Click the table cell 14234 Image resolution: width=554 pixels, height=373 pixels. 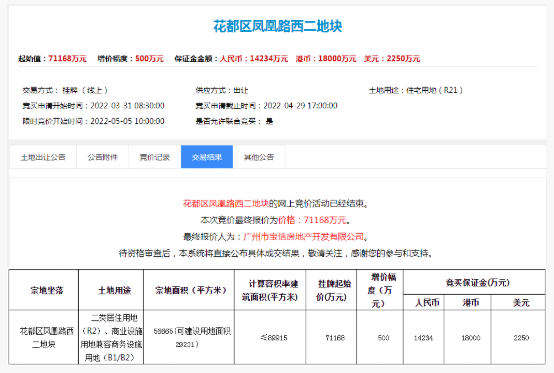(423, 338)
